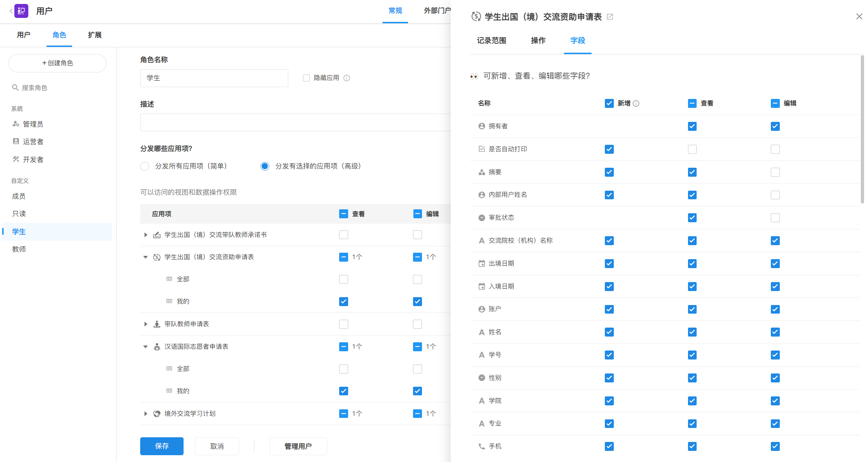Image resolution: width=868 pixels, height=462 pixels.
Task: Click the 摘要 field shapes icon
Action: tap(482, 172)
